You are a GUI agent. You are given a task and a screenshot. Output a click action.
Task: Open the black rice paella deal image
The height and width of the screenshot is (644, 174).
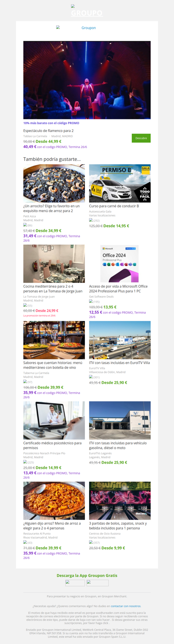54,183
